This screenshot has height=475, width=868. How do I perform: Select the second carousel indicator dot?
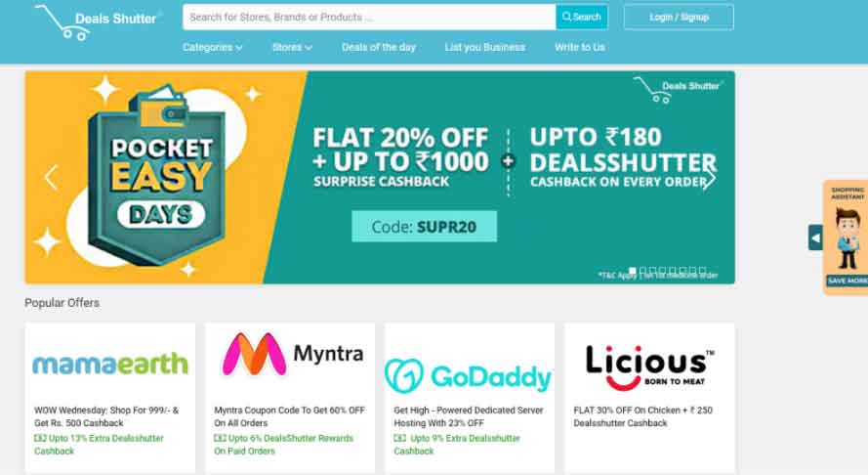coord(642,271)
